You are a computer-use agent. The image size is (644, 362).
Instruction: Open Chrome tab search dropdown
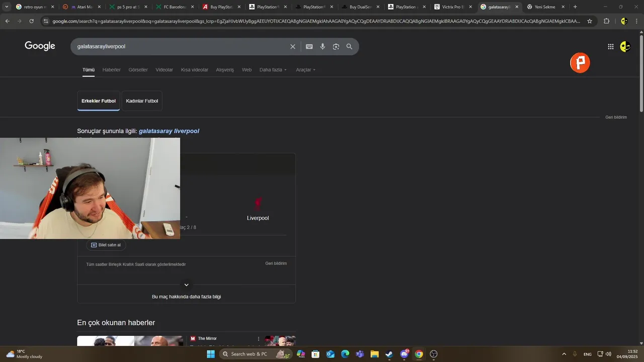point(7,7)
